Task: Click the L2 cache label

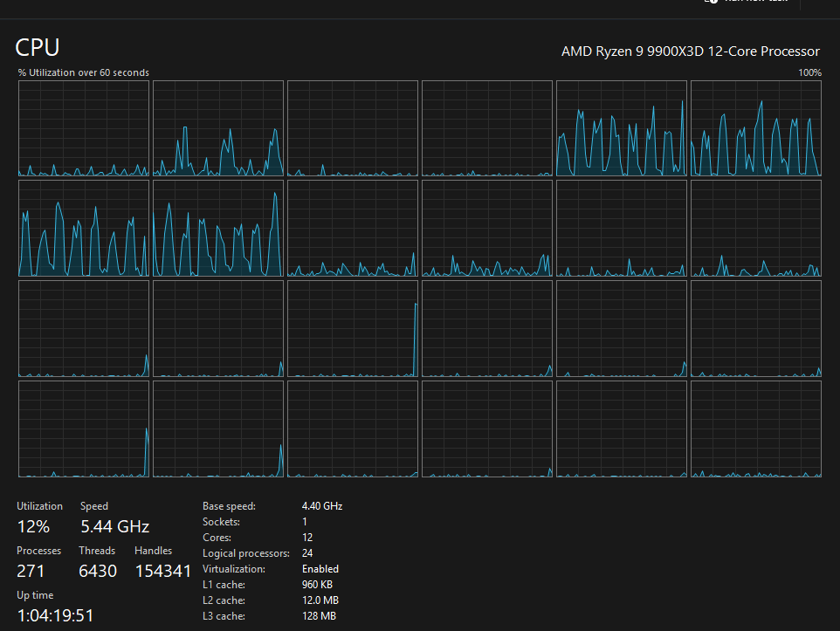Action: coord(224,600)
